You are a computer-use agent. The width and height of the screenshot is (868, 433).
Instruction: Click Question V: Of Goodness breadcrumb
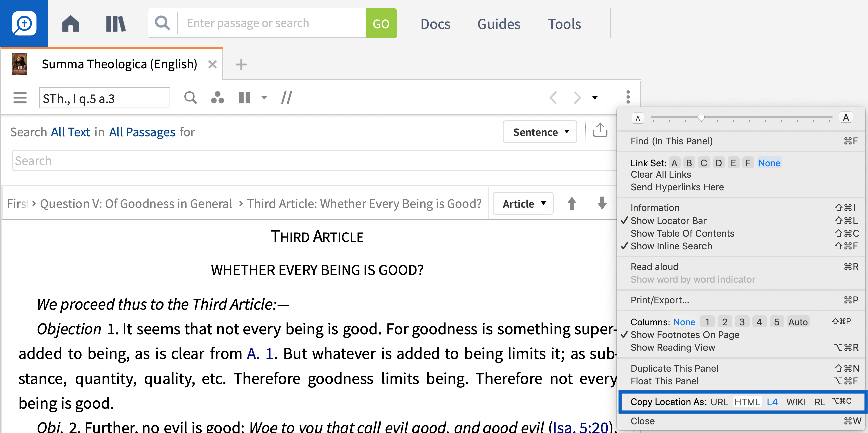coord(136,204)
